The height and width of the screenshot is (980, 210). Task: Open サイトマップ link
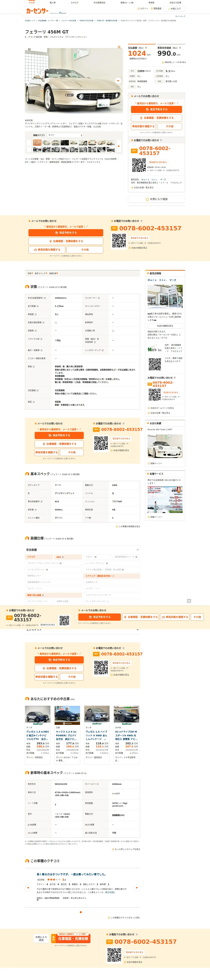point(180,16)
